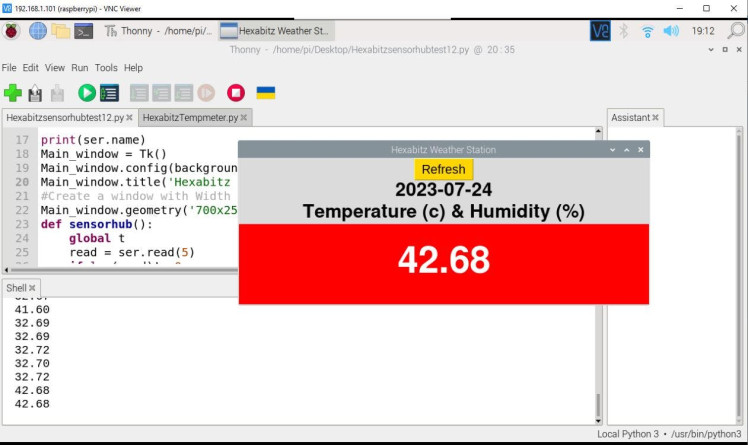
Task: Click the Step out debug icon
Action: [x=184, y=93]
